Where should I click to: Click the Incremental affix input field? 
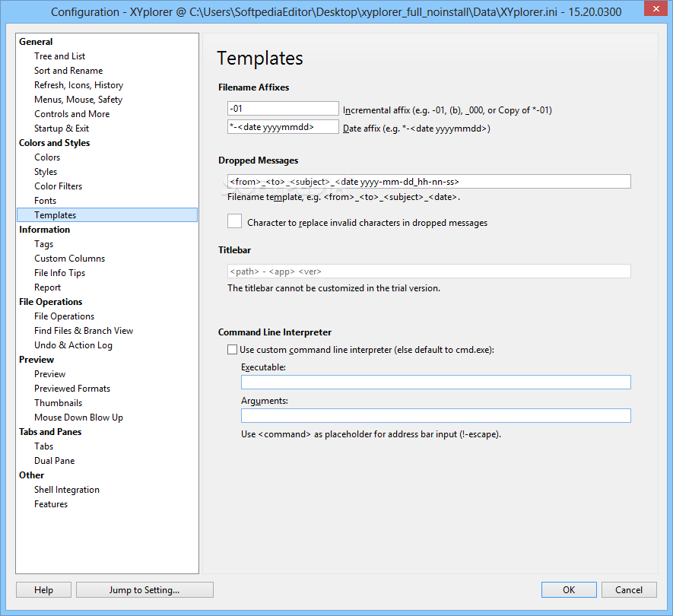coord(283,109)
